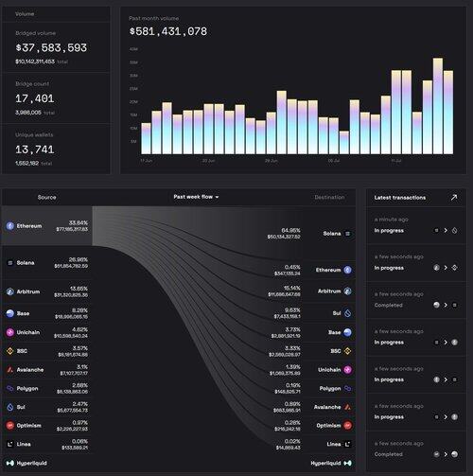Click the Hyperliquid icon in Source list

point(10,463)
